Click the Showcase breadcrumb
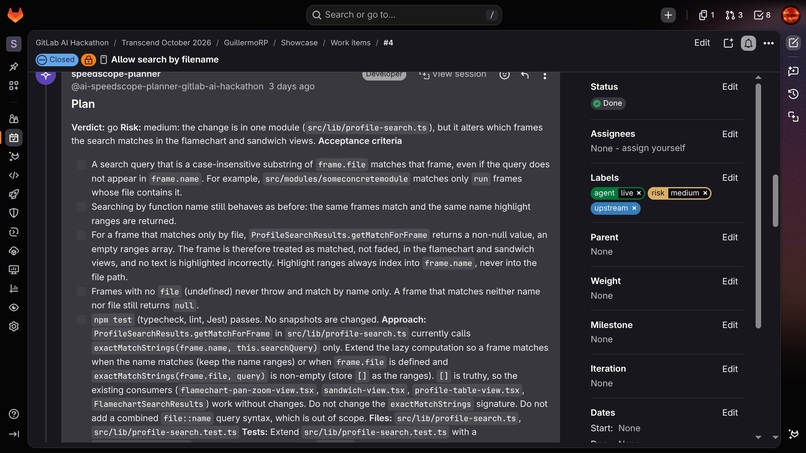 coord(299,43)
